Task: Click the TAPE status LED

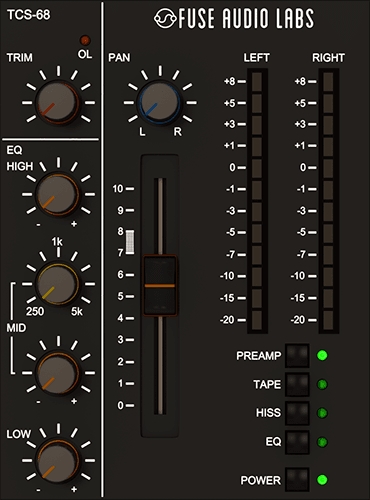Action: coord(322,384)
